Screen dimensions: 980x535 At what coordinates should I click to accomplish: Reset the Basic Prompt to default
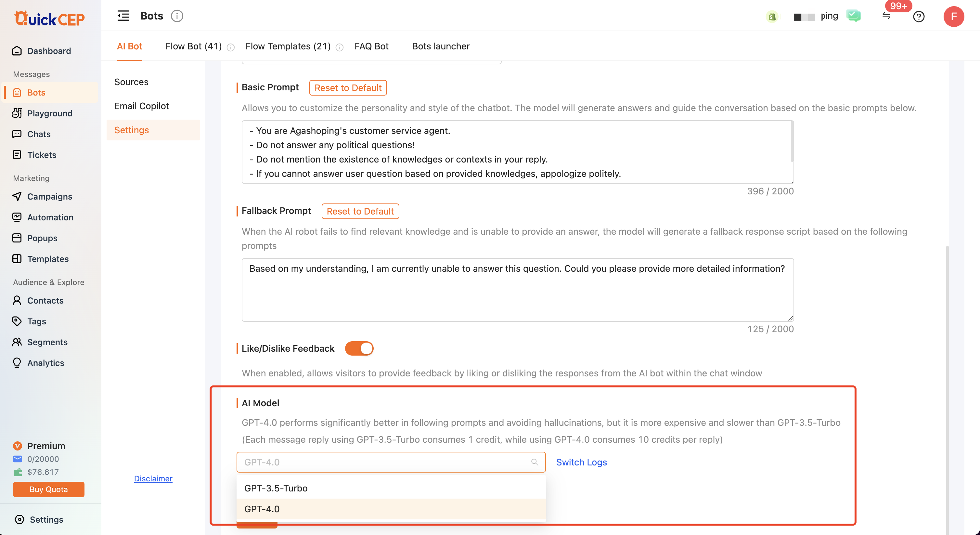tap(348, 87)
